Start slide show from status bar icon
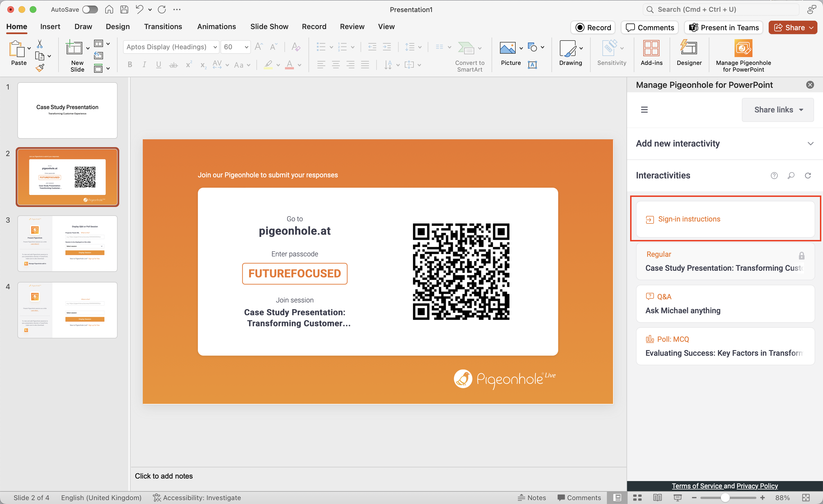Viewport: 823px width, 504px height. coord(677,498)
